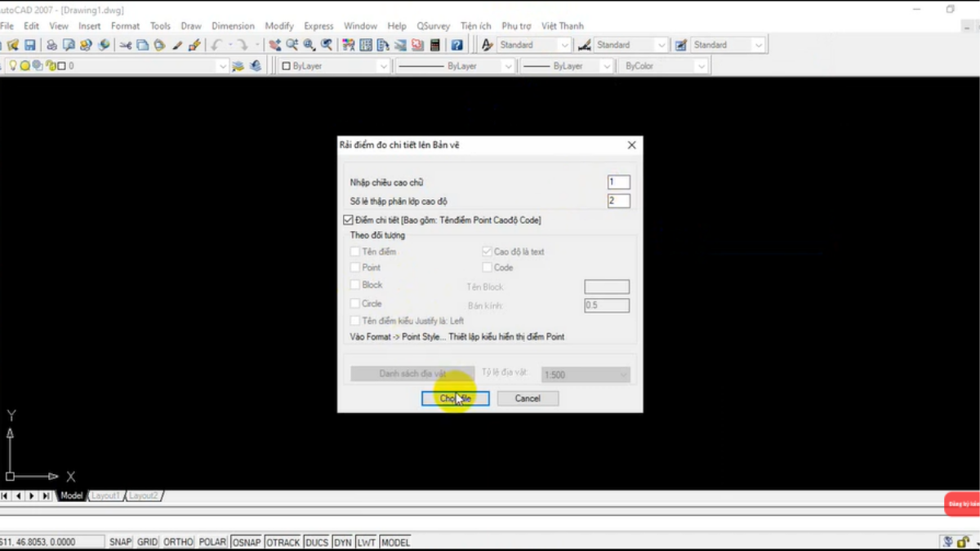The image size is (980, 551).
Task: Open the QuickCalc calculator icon
Action: pos(435,46)
